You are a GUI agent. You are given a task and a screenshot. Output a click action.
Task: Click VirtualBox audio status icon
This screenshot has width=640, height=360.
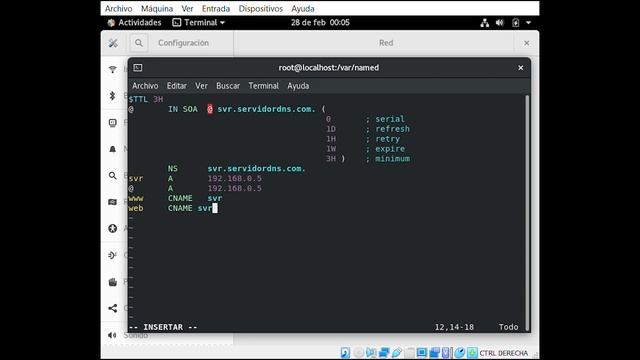tap(371, 353)
